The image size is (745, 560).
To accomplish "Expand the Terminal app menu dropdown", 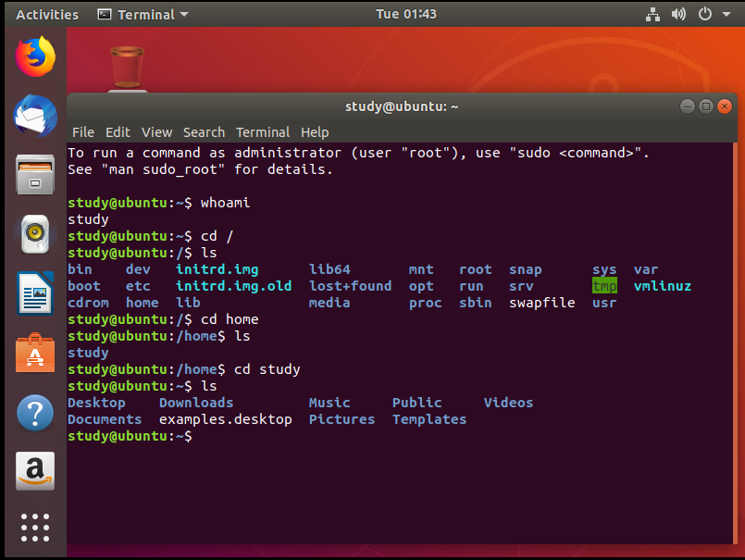I will click(x=143, y=14).
